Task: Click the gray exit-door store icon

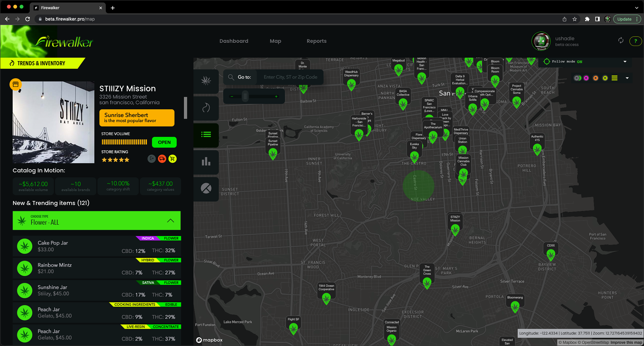Action: tap(152, 159)
